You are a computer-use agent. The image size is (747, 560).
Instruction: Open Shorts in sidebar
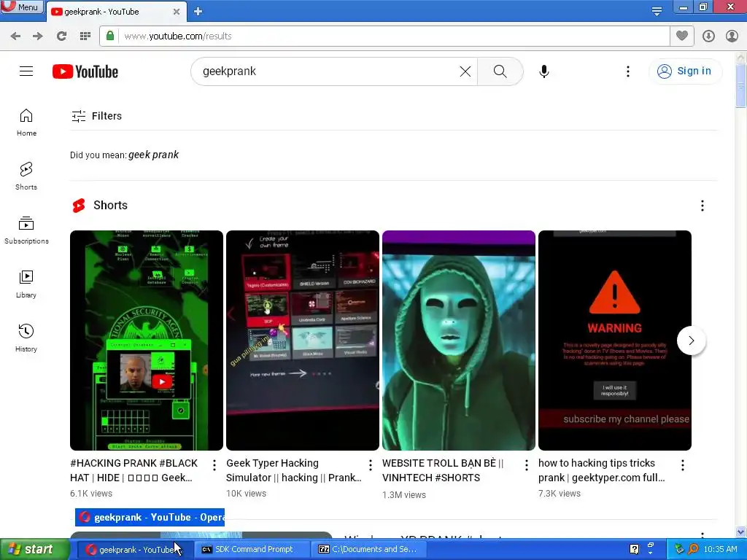(26, 176)
